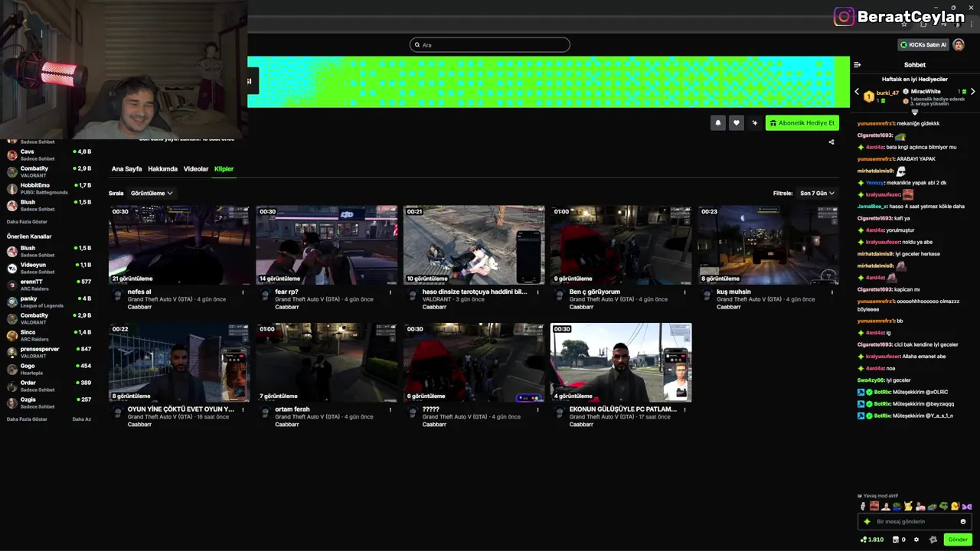980x551 pixels.
Task: Click 'Abonelik Hediye Et' button
Action: tap(802, 122)
